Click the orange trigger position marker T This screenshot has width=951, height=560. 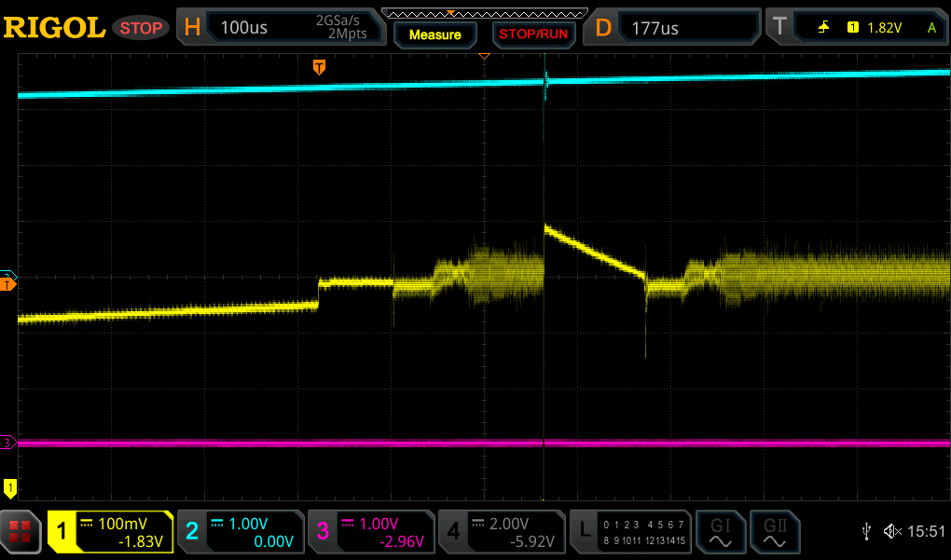pyautogui.click(x=319, y=66)
